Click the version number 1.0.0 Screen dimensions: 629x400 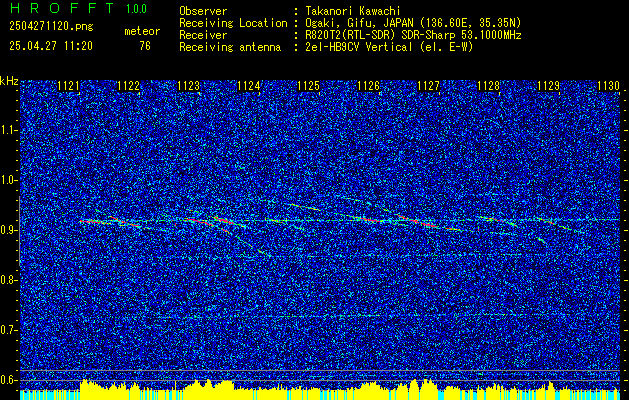coord(136,8)
